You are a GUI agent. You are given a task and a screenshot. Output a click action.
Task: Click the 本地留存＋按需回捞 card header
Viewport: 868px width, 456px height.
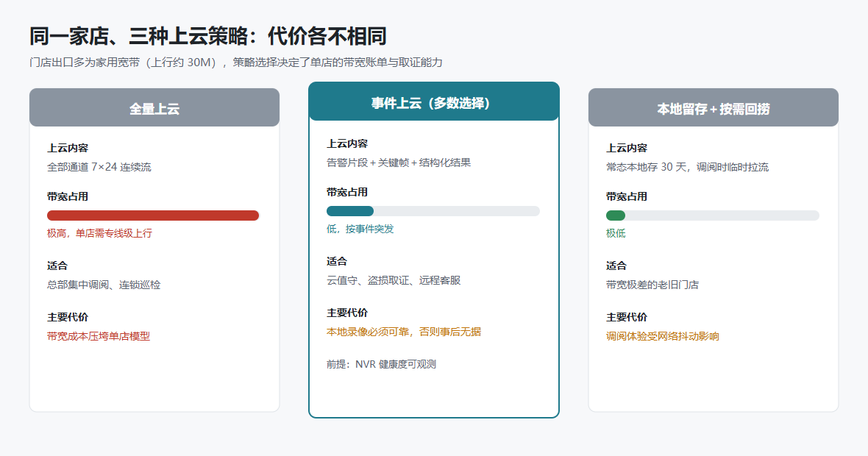714,107
